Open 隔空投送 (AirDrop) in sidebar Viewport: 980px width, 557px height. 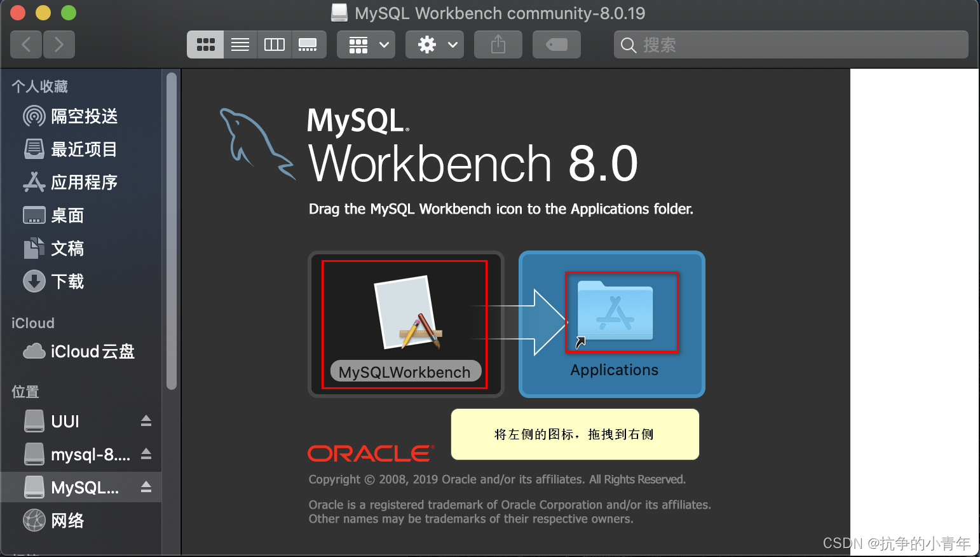point(81,116)
